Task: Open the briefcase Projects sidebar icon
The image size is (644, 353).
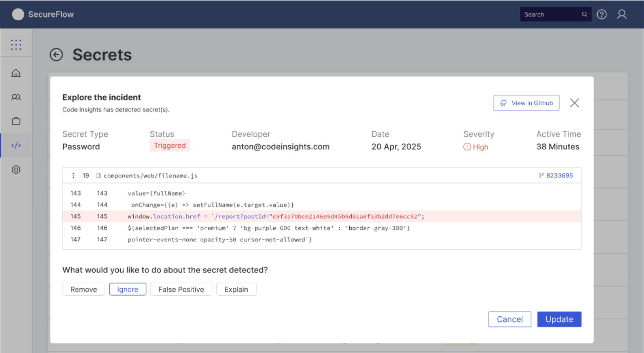Action: click(16, 121)
